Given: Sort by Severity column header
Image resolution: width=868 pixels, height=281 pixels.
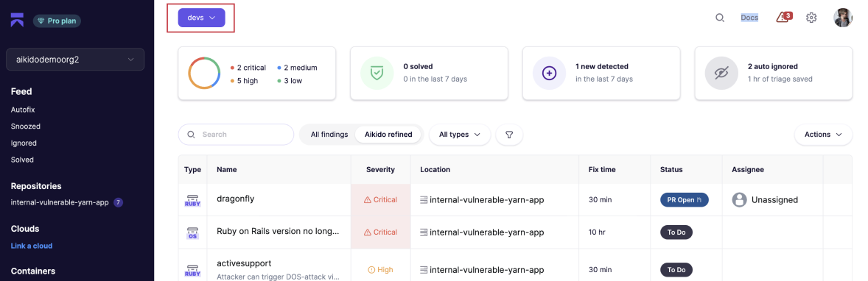Looking at the screenshot, I should 380,170.
